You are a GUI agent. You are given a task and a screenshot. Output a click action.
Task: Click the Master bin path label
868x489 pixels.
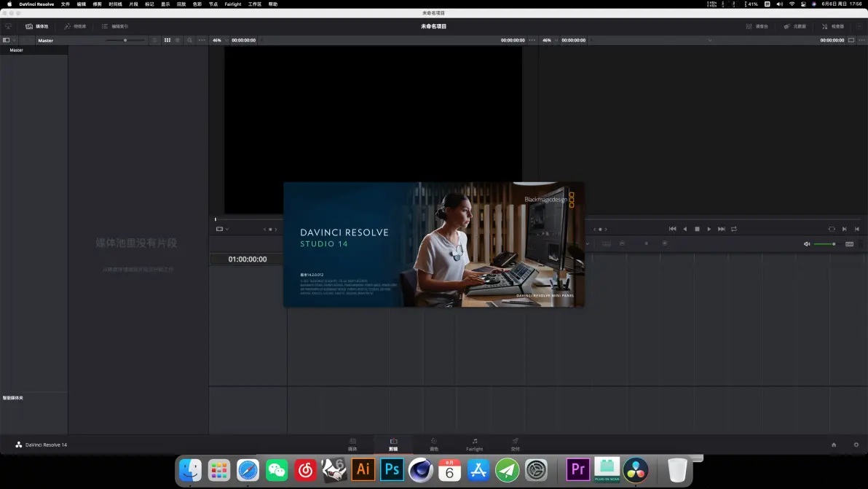click(45, 40)
